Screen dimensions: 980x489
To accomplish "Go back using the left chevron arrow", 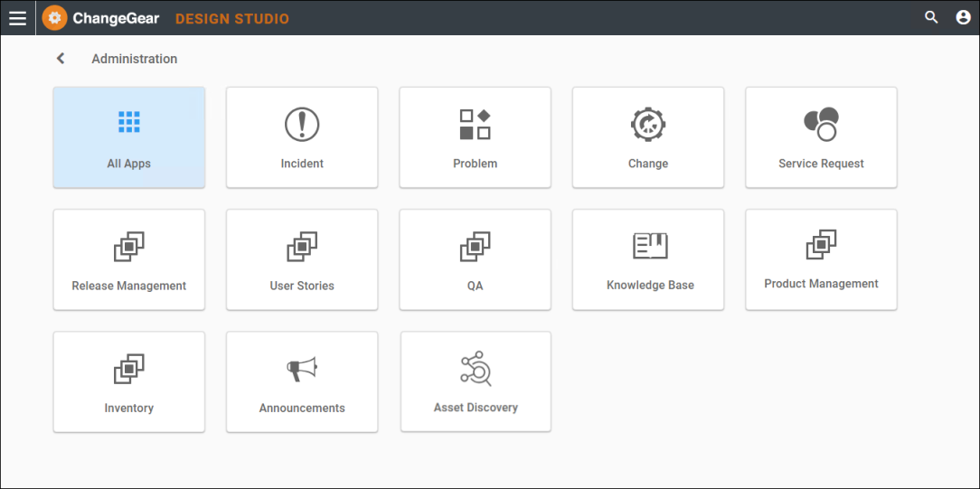I will pyautogui.click(x=61, y=59).
